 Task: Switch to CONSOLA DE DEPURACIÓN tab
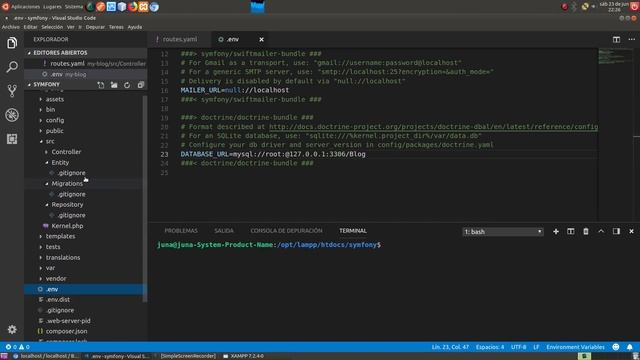click(x=286, y=231)
